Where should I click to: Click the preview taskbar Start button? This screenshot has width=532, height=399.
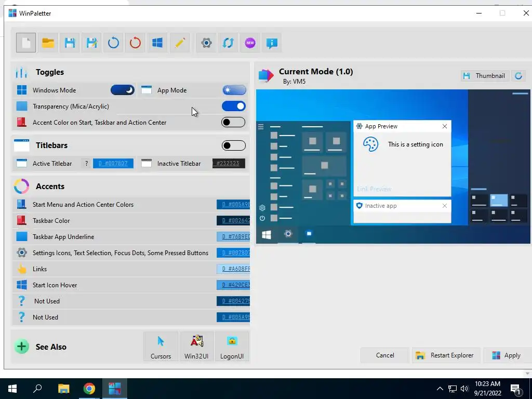(267, 234)
